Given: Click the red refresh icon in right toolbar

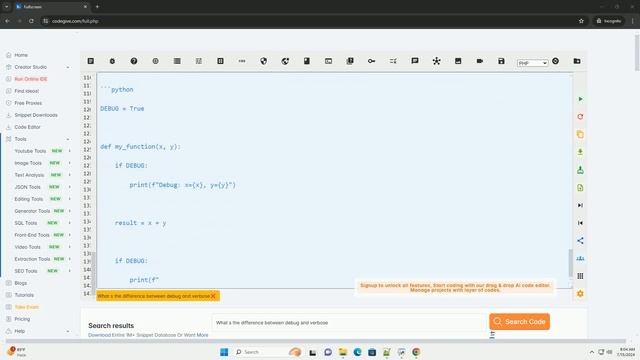Looking at the screenshot, I should tap(580, 117).
